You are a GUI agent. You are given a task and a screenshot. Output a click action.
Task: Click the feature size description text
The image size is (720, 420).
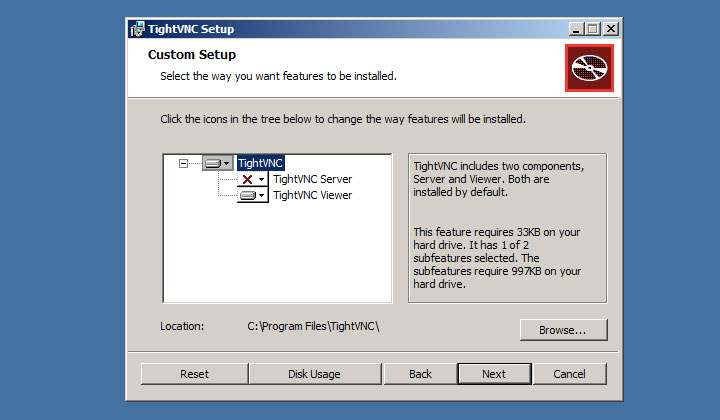pyautogui.click(x=497, y=258)
